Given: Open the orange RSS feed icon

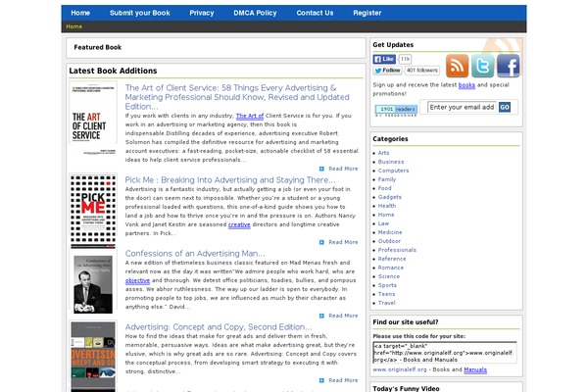Looking at the screenshot, I should [x=457, y=66].
